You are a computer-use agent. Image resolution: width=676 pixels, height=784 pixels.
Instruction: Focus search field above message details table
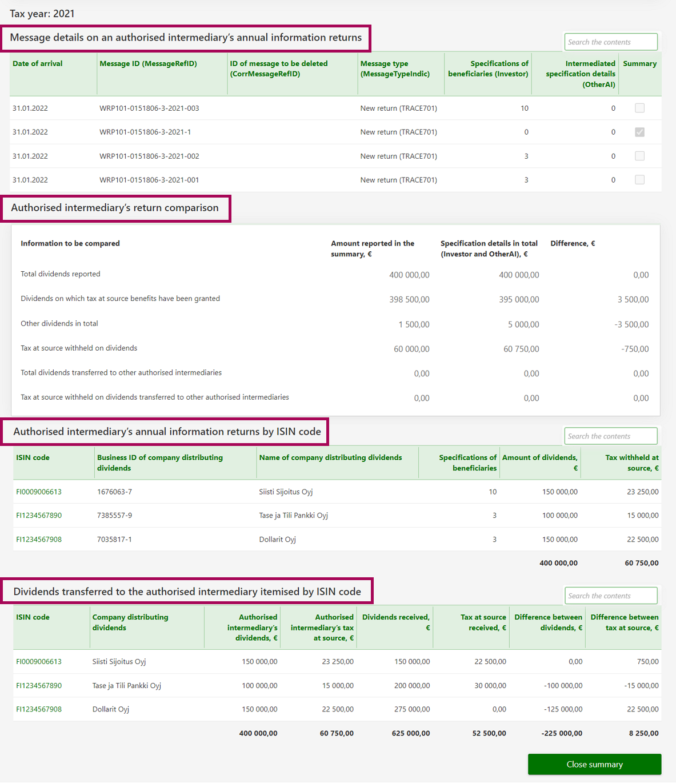(610, 42)
